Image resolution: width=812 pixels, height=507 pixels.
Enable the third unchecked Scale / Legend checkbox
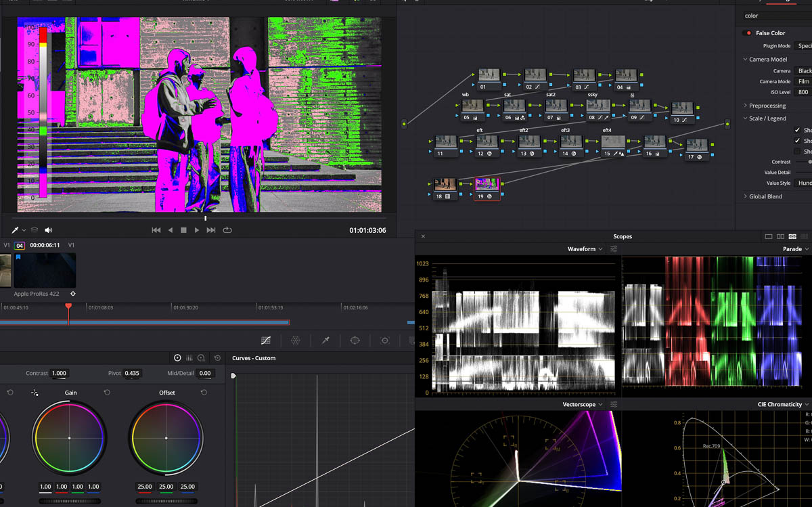click(x=797, y=151)
